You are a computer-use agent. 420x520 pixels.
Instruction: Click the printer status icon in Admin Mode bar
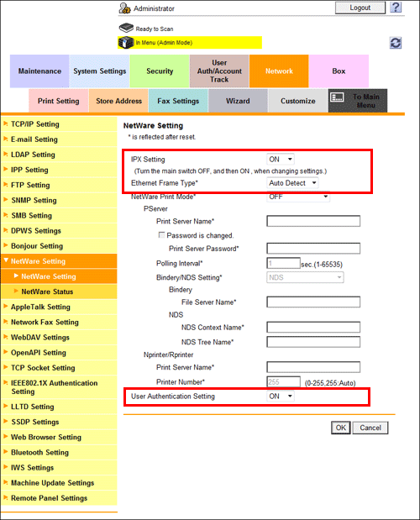click(x=126, y=43)
